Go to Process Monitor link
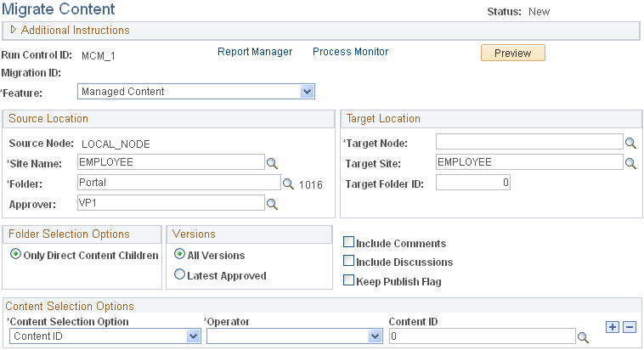644x350 pixels. 350,52
